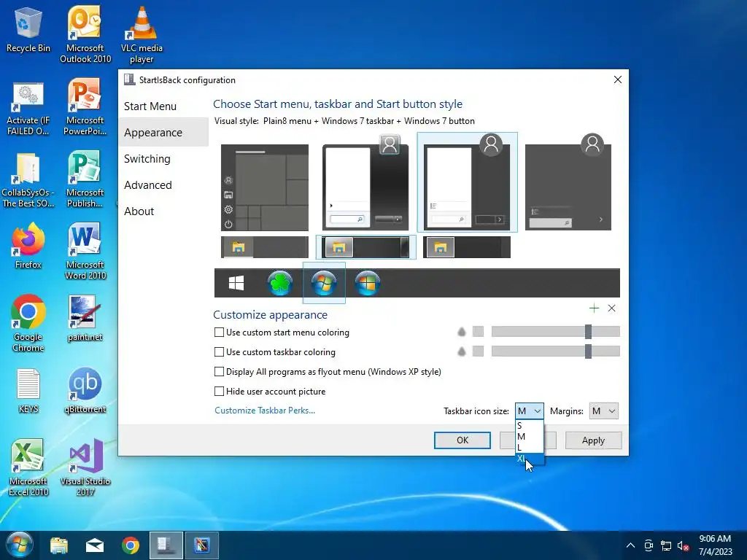Check Hide user account picture
This screenshot has height=560, width=747.
click(219, 392)
